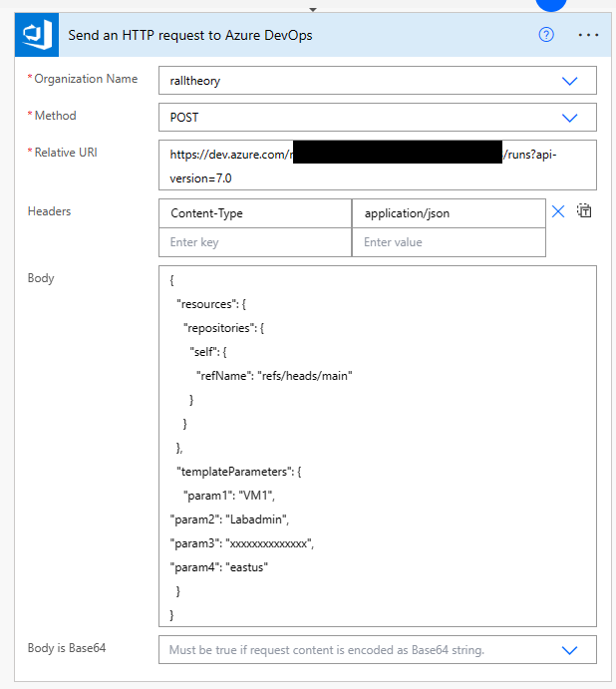Click the Organization Name label
The image size is (616, 689).
[86, 79]
